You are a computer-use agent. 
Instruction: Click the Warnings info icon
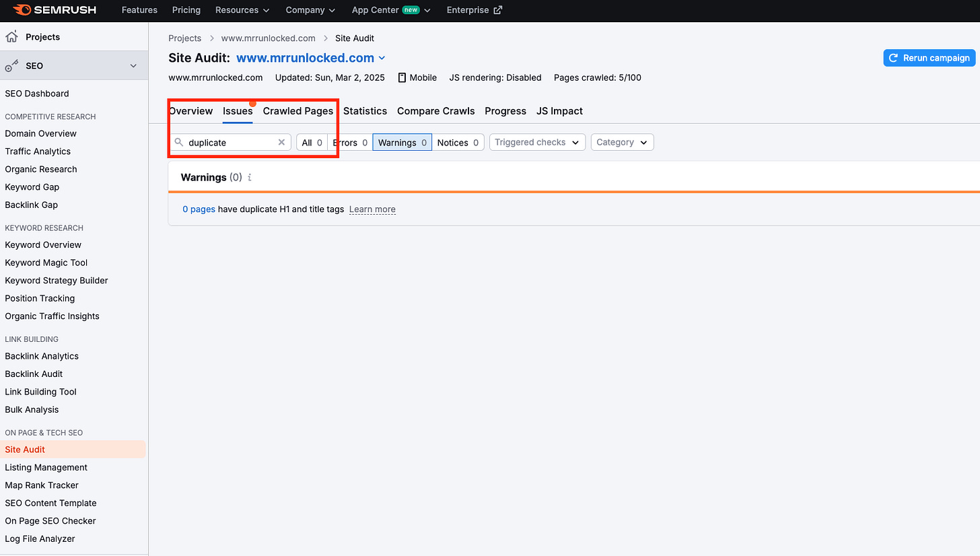coord(250,178)
